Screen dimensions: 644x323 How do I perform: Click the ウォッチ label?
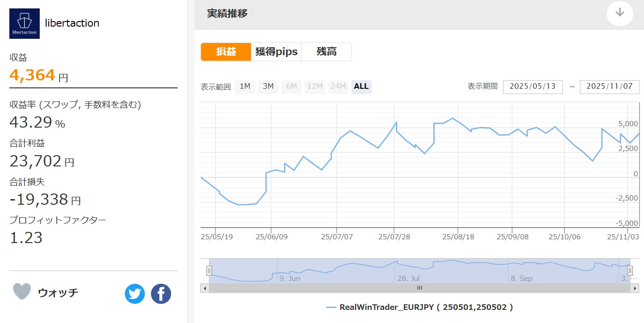click(58, 293)
